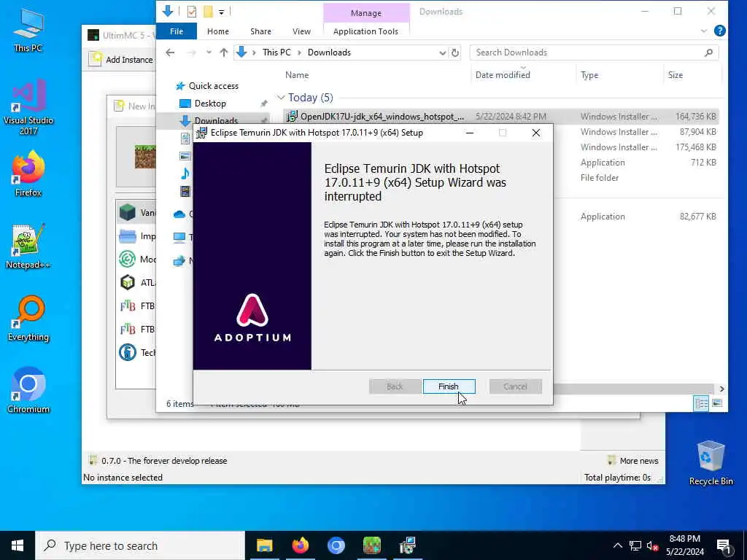Open File Explorer from the taskbar
This screenshot has height=560, width=747.
pyautogui.click(x=264, y=545)
